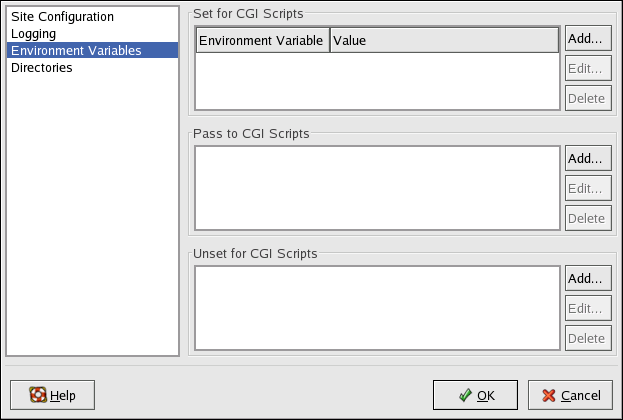Add a variable to Set for CGI Scripts
623x420 pixels.
coord(588,39)
